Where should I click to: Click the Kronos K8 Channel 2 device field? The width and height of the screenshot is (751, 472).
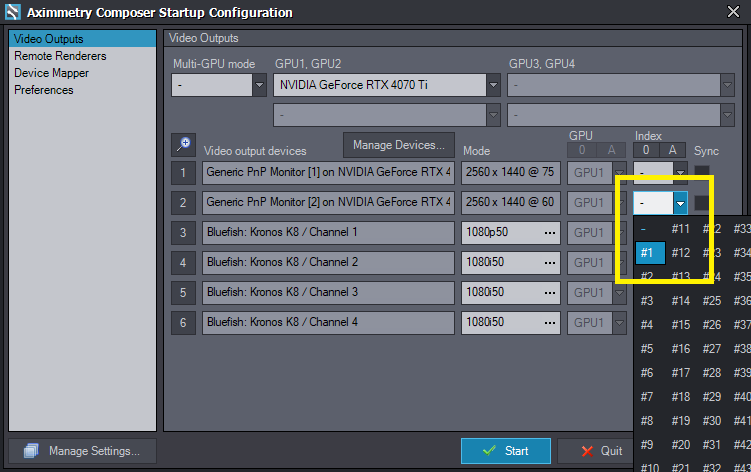tap(328, 264)
